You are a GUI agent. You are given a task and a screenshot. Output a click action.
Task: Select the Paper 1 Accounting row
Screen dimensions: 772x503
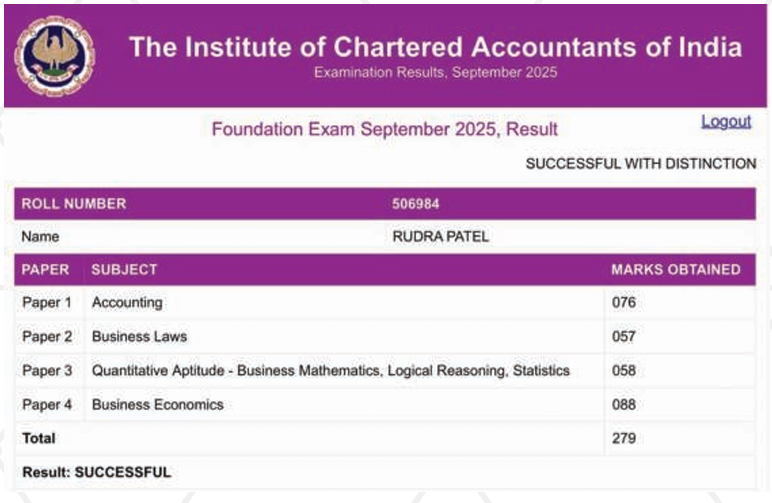[385, 303]
